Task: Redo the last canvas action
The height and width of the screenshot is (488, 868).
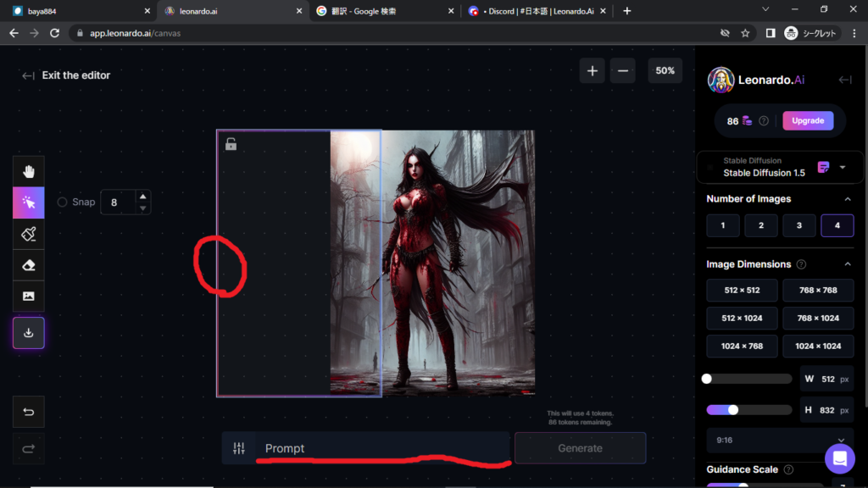Action: click(x=29, y=448)
